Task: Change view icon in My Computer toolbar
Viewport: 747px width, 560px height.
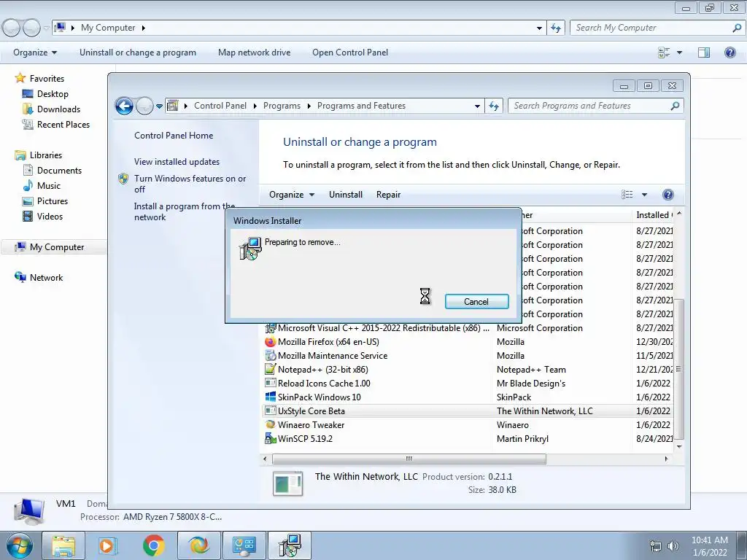Action: click(x=664, y=52)
